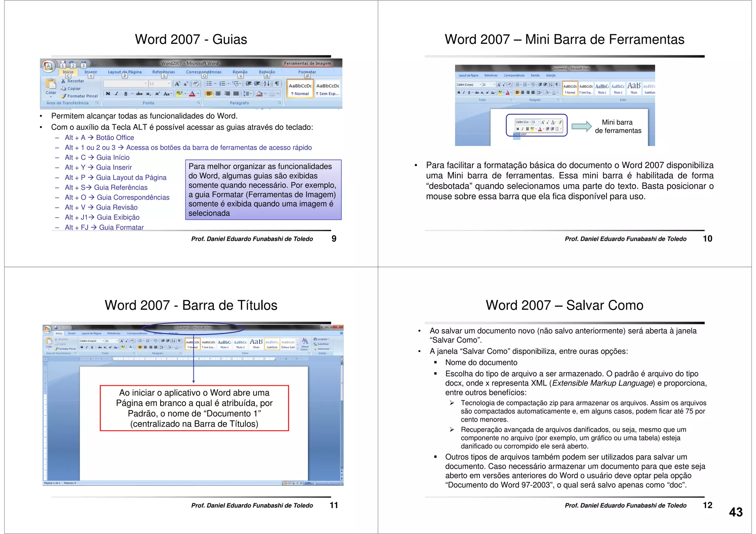756x534 pixels.
Task: Click multilevel list icon in Guias slide
Action: coord(237,84)
